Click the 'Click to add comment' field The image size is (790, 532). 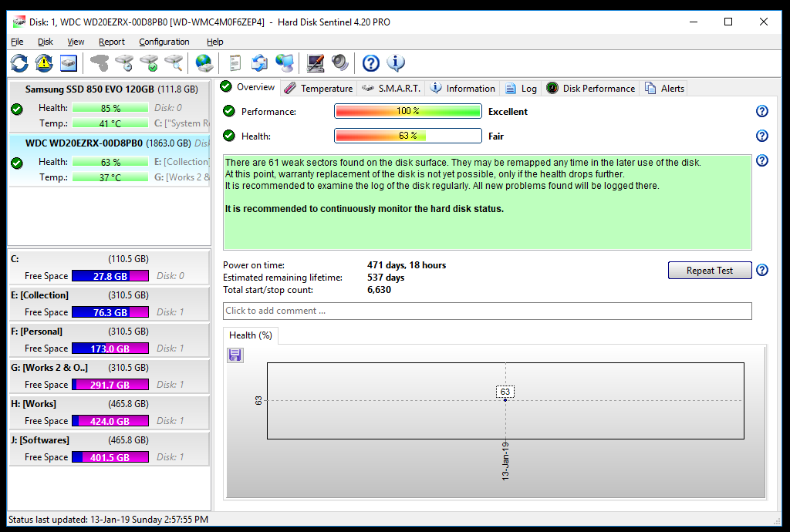tap(488, 311)
